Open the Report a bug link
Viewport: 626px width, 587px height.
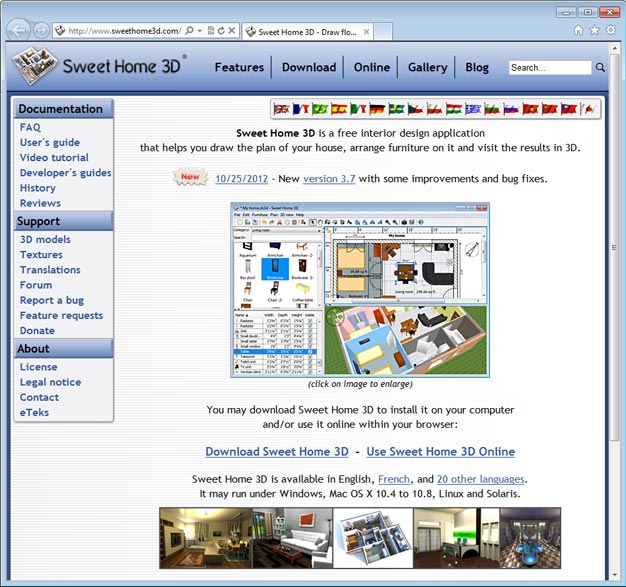pyautogui.click(x=52, y=300)
